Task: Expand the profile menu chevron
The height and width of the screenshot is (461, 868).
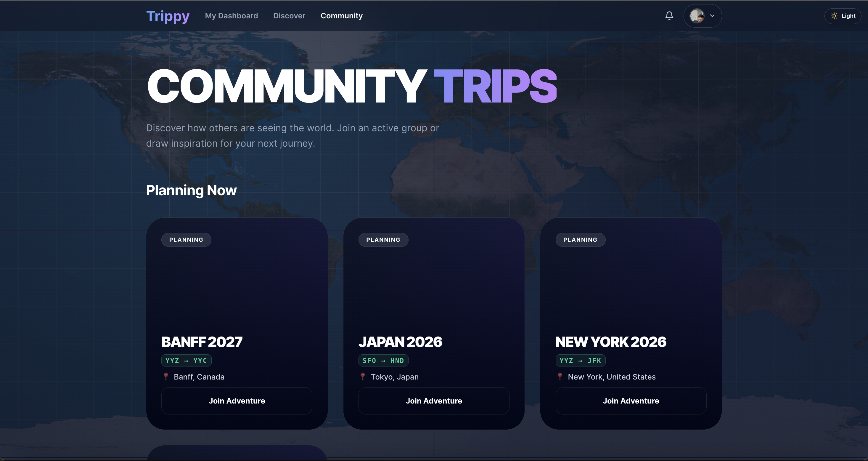Action: pos(712,15)
